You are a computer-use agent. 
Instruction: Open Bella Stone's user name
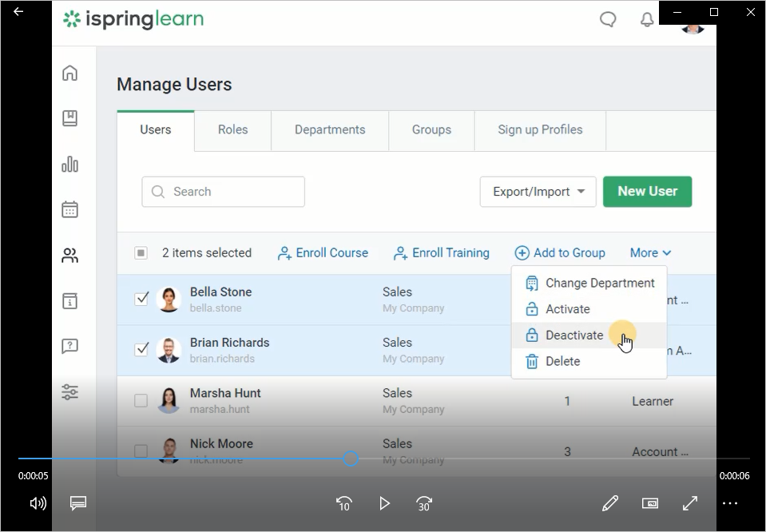220,292
